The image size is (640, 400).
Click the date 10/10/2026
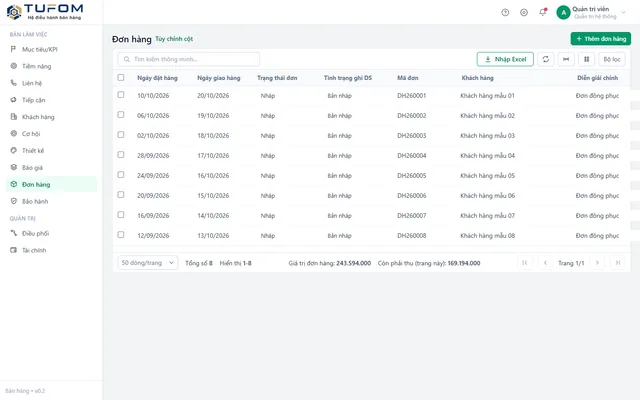(x=153, y=96)
